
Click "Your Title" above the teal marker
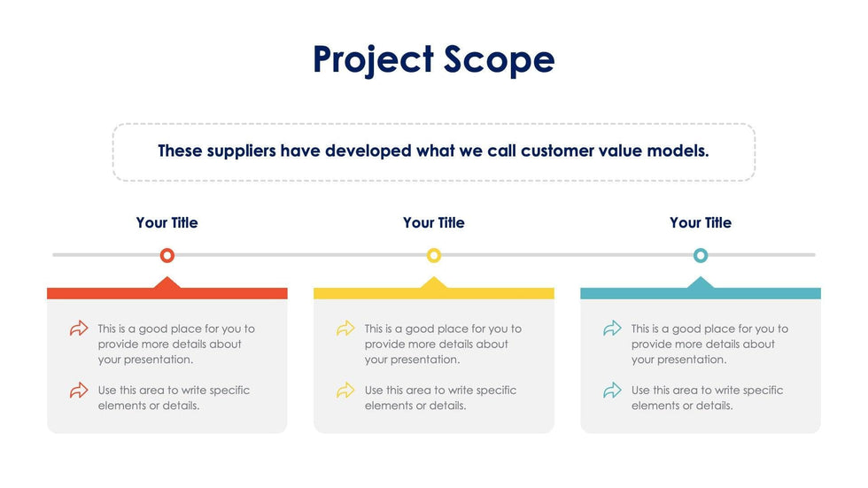701,223
